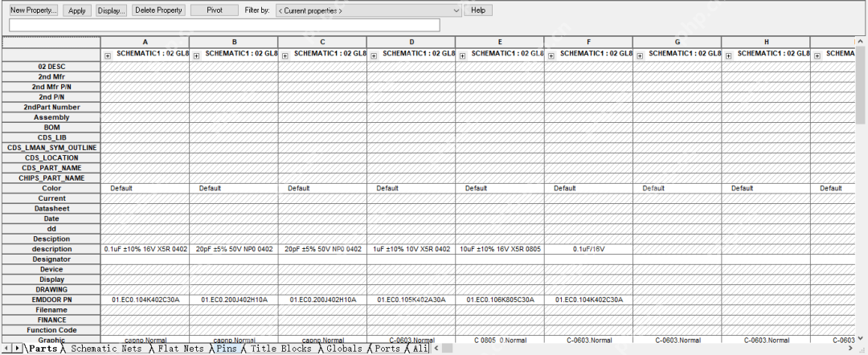Click the plus icon in column C
Viewport: 868px width, 355px height.
pyautogui.click(x=285, y=55)
